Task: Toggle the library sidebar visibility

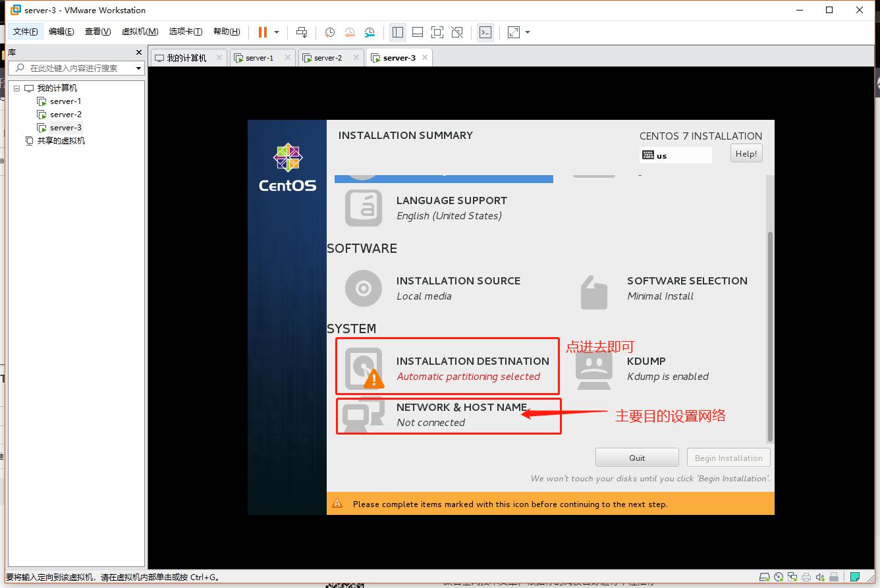Action: coord(398,32)
